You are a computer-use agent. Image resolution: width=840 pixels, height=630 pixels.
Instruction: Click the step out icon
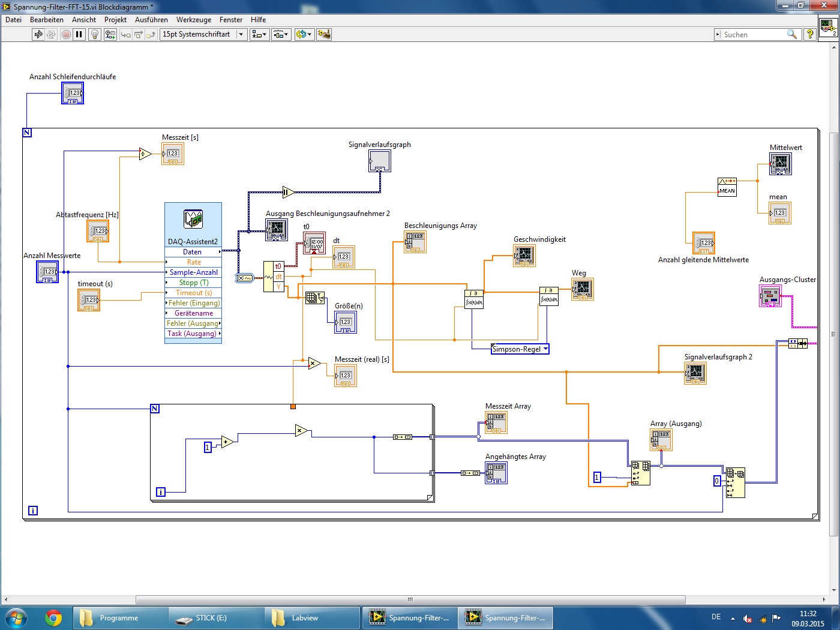pos(151,34)
